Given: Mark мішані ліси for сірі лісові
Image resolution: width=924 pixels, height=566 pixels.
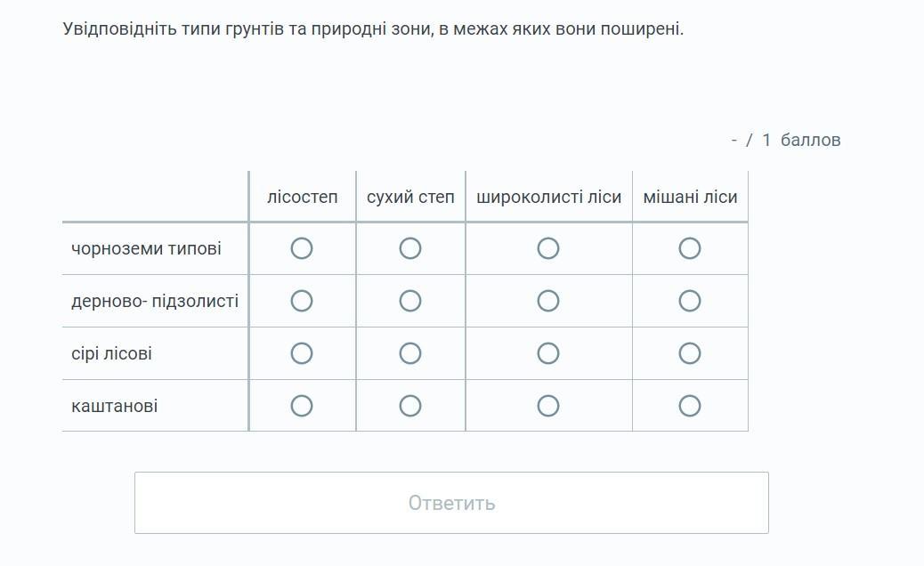Looking at the screenshot, I should click(x=690, y=353).
